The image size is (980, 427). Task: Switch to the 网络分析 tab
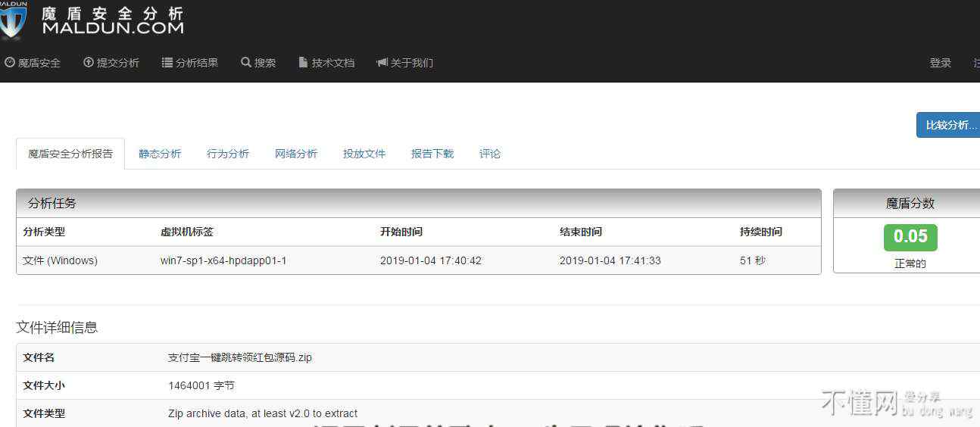pyautogui.click(x=296, y=154)
